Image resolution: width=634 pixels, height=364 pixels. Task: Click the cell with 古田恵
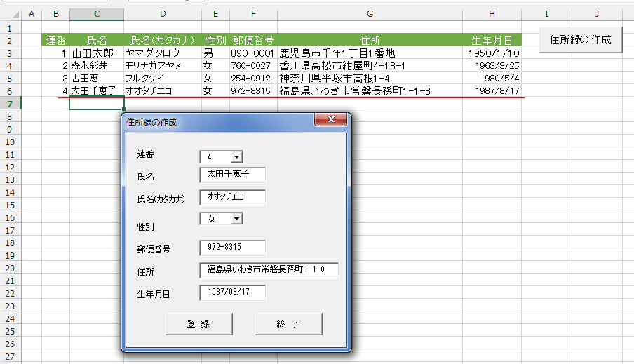click(97, 78)
